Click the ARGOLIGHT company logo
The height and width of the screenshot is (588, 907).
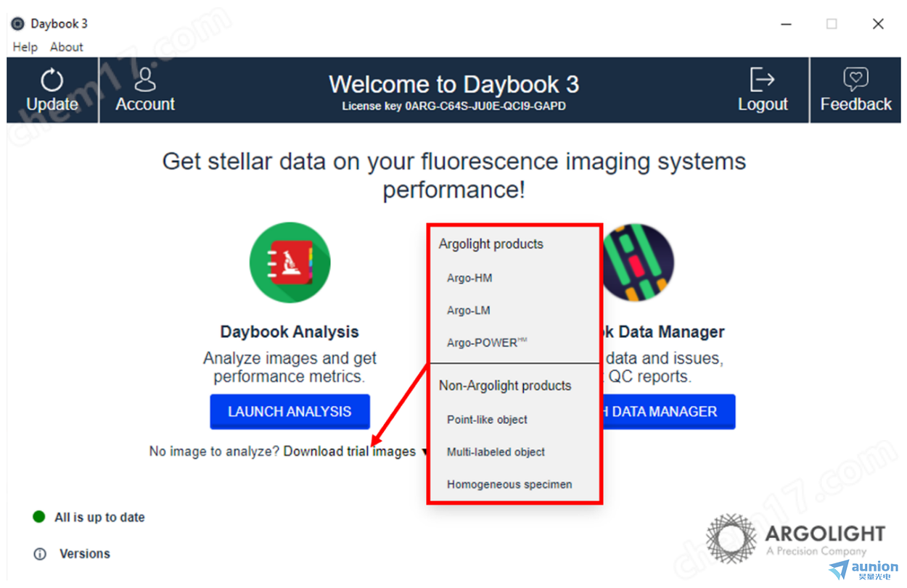[x=795, y=539]
